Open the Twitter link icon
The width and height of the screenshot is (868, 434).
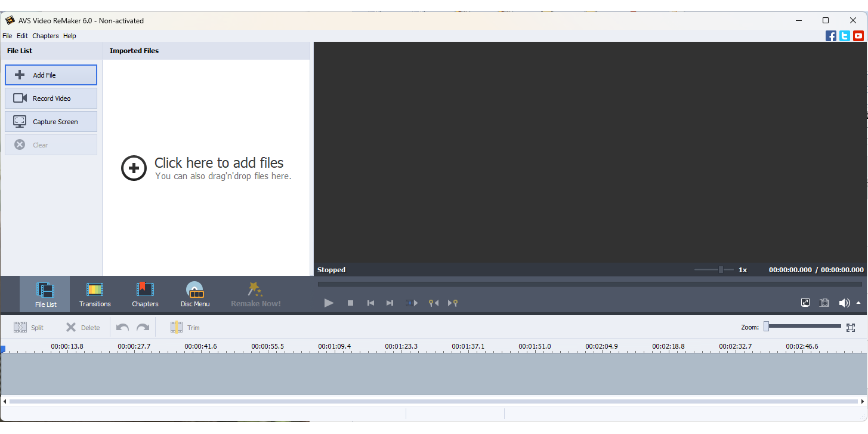pyautogui.click(x=845, y=36)
